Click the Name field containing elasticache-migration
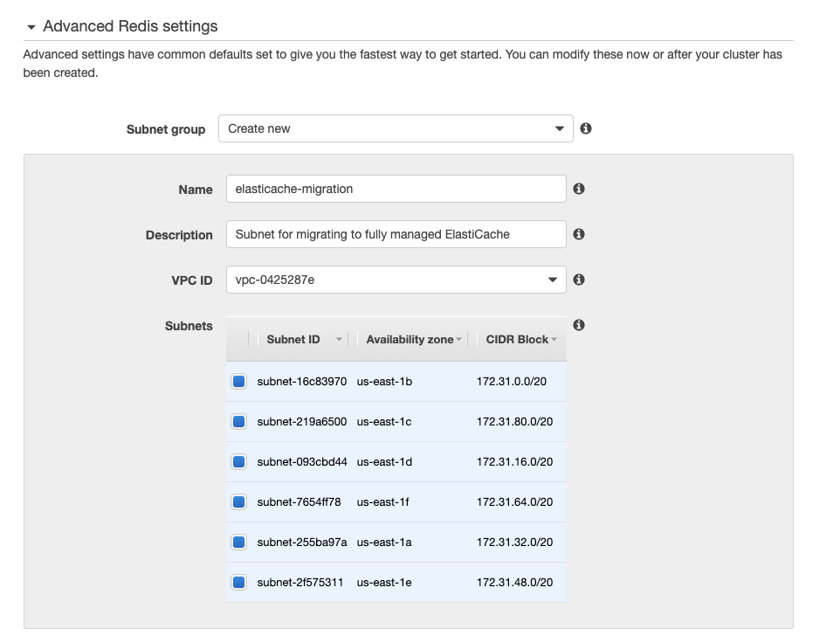840x643 pixels. [x=396, y=188]
